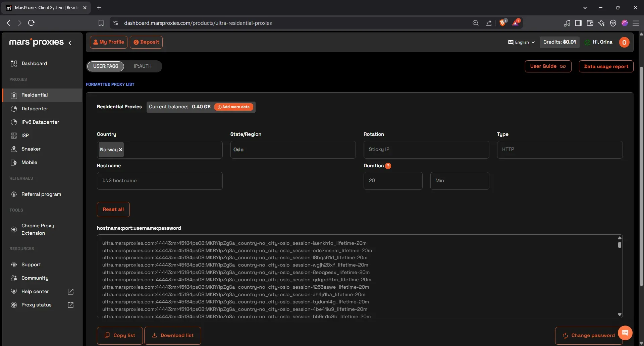Click the Duration help question icon
This screenshot has width=644, height=346.
(x=388, y=166)
